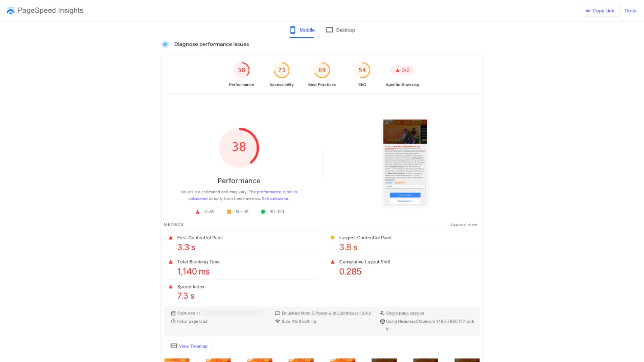Click the Agentic Browsing 0/2 warning badge
644x362 pixels.
click(402, 70)
